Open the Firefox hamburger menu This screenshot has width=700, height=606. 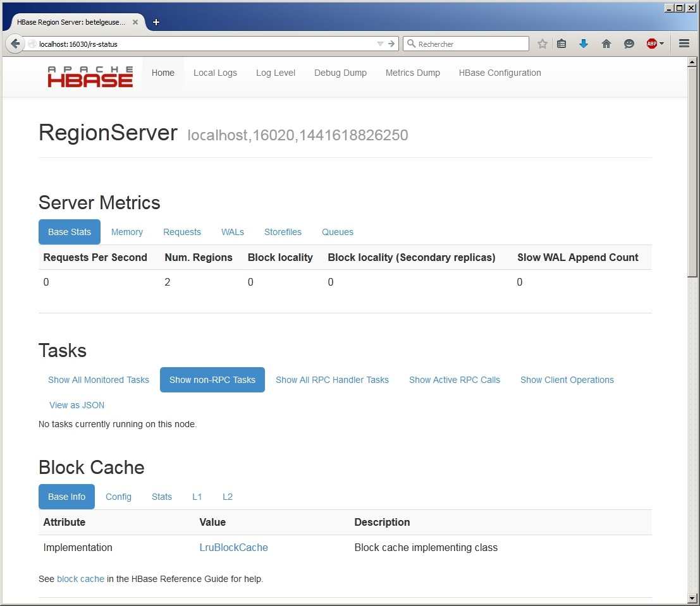pos(684,44)
